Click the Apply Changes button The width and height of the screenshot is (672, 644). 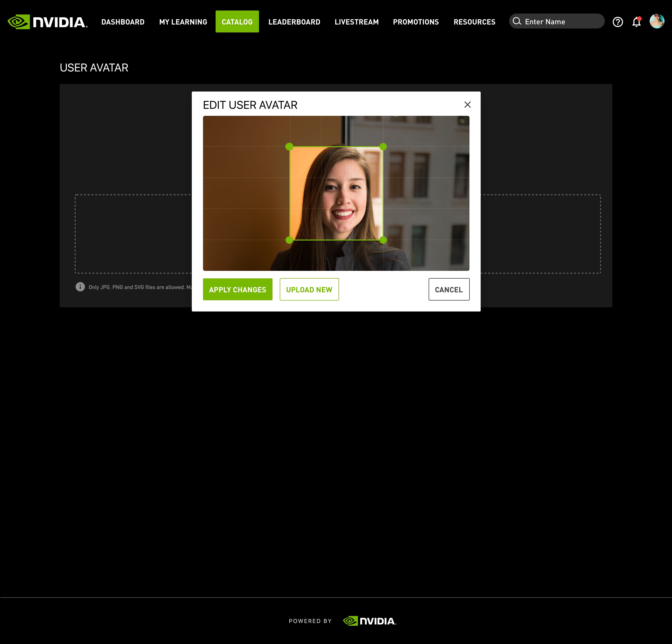click(238, 289)
